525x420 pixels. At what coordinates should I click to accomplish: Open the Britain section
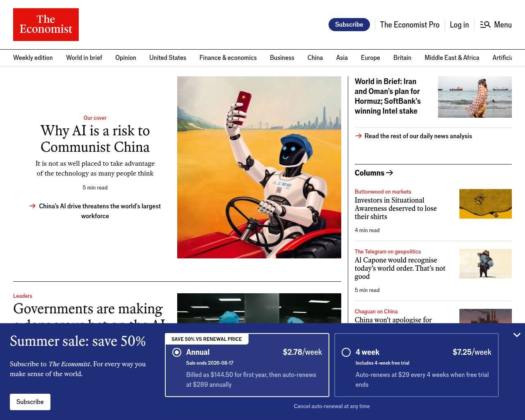pyautogui.click(x=402, y=58)
